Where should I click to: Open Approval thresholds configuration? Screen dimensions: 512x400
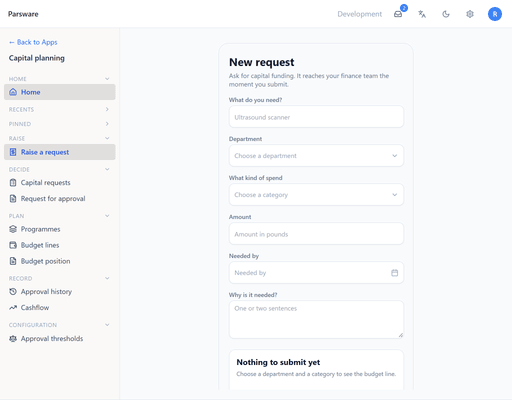tap(60, 339)
